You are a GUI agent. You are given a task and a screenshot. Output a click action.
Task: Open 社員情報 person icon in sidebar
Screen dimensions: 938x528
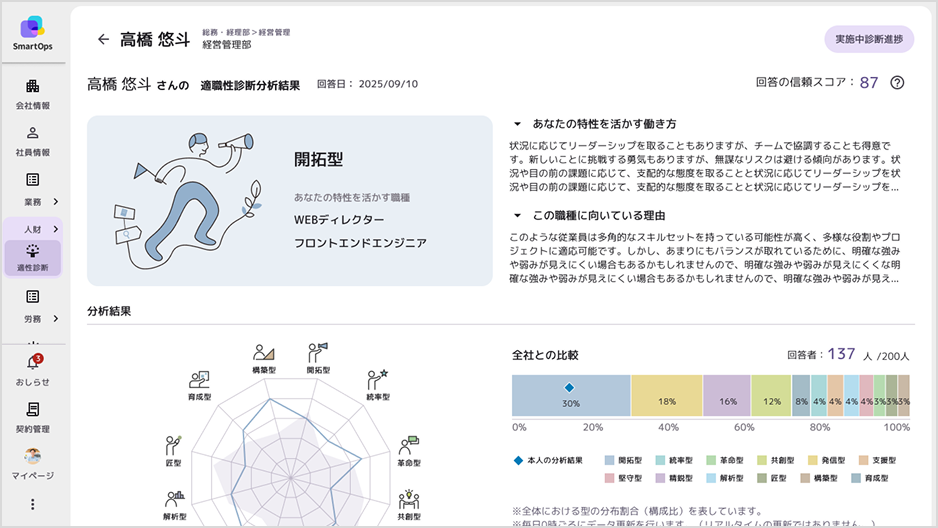tap(32, 133)
